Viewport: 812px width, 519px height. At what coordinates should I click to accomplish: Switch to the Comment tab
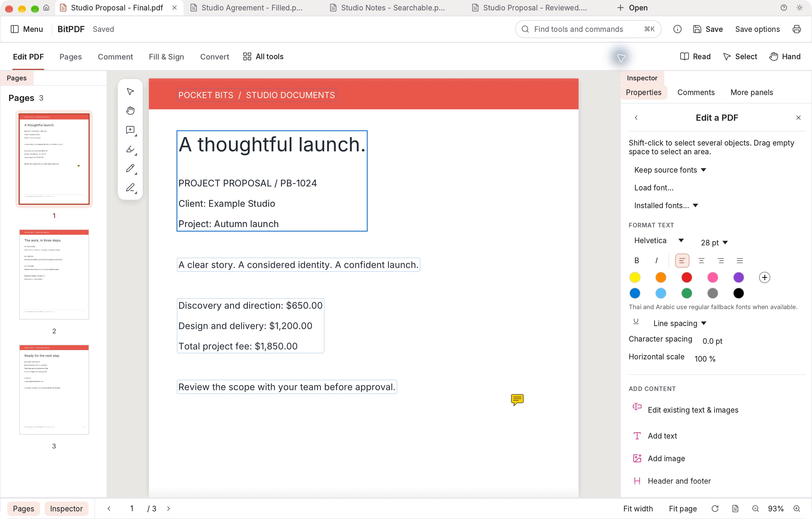click(x=115, y=57)
